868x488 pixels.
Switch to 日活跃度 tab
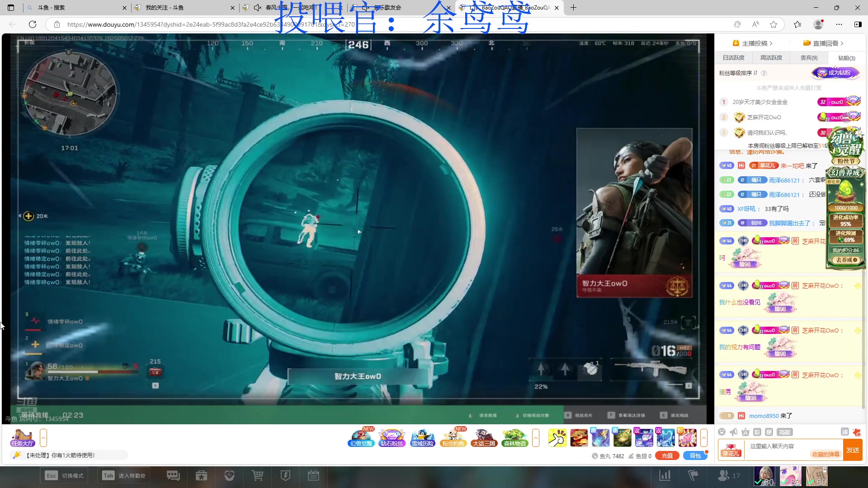pyautogui.click(x=733, y=58)
